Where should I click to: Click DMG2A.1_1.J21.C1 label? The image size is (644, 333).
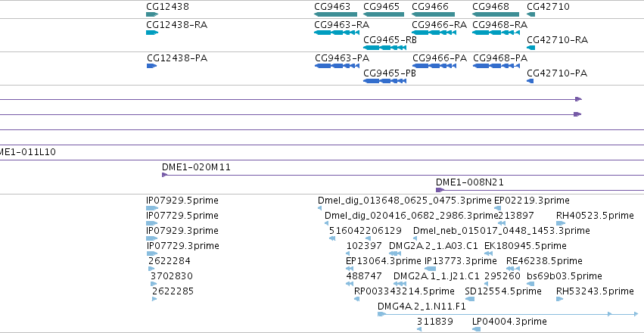(436, 276)
